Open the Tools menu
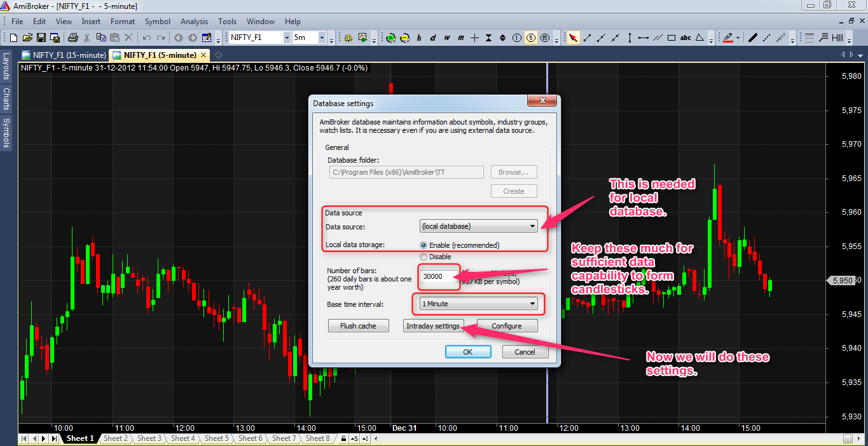 click(227, 21)
